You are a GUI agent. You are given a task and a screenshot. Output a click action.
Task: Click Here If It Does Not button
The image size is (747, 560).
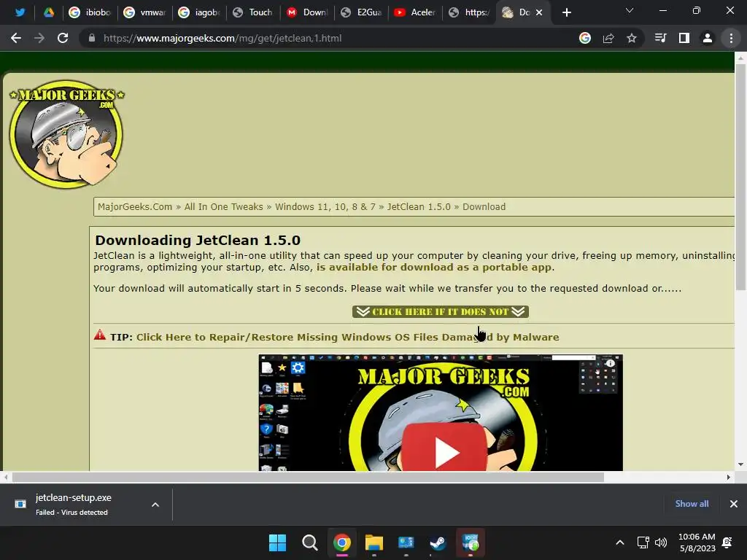(440, 311)
